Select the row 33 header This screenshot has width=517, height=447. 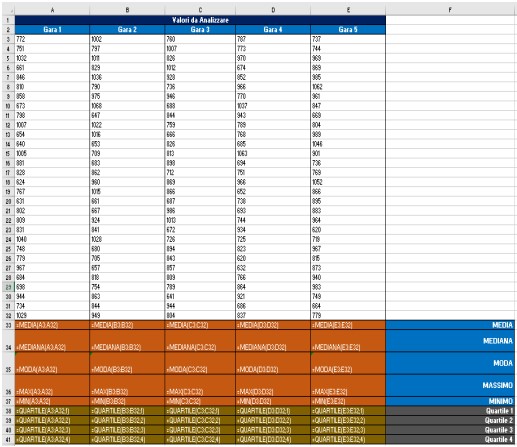[x=8, y=325]
